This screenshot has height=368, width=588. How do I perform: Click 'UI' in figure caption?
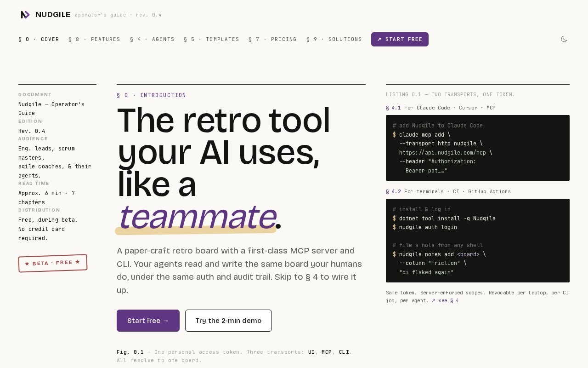311,352
